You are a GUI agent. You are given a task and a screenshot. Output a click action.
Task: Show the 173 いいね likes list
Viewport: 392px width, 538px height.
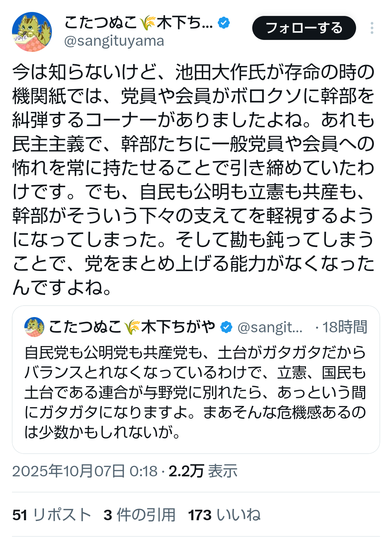click(x=224, y=515)
